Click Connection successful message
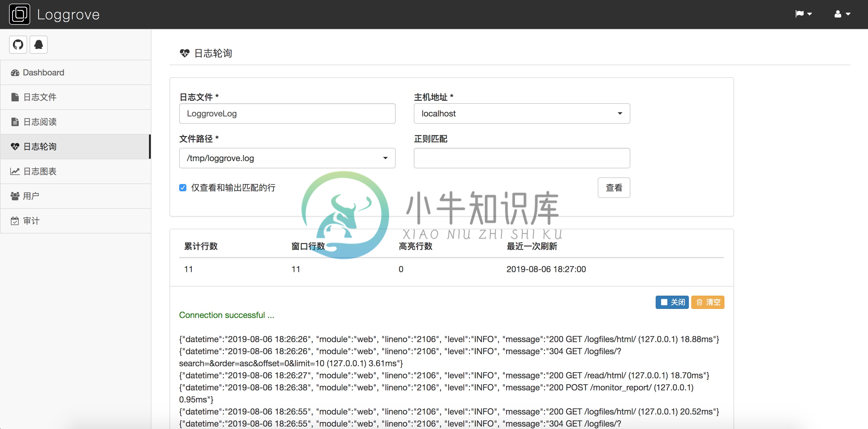Viewport: 868px width, 429px height. tap(227, 315)
